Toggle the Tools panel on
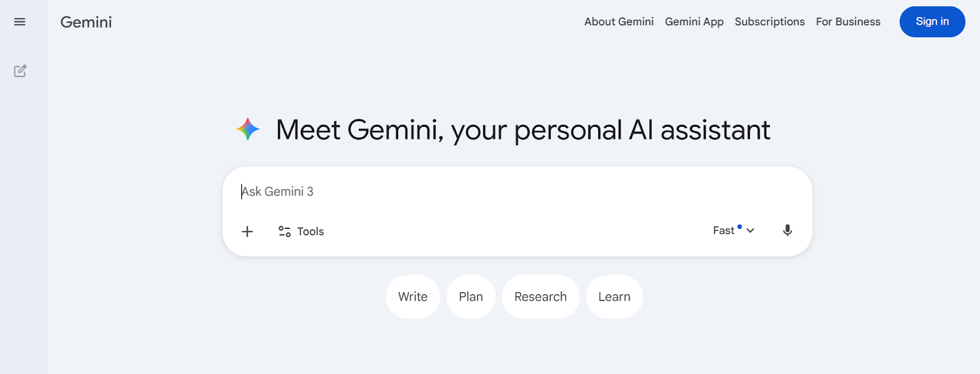Image resolution: width=980 pixels, height=374 pixels. tap(300, 231)
